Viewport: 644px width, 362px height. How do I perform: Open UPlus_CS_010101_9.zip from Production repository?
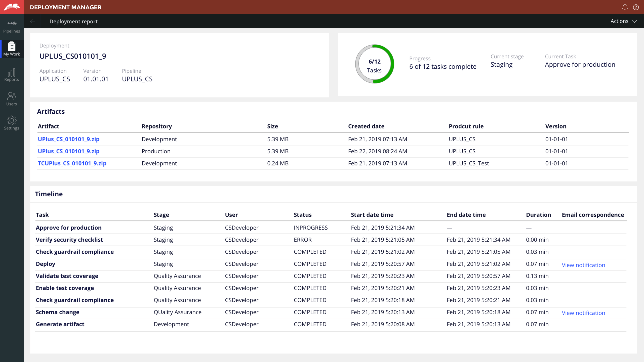pos(68,151)
